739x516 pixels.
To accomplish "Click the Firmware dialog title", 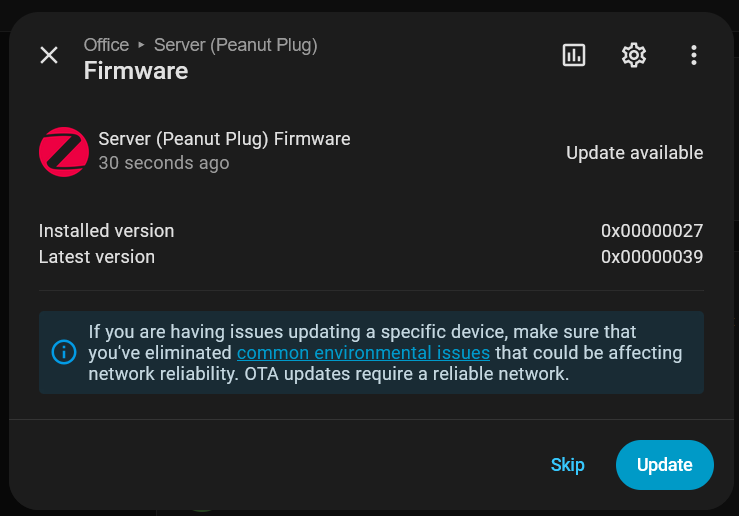I will coord(136,71).
